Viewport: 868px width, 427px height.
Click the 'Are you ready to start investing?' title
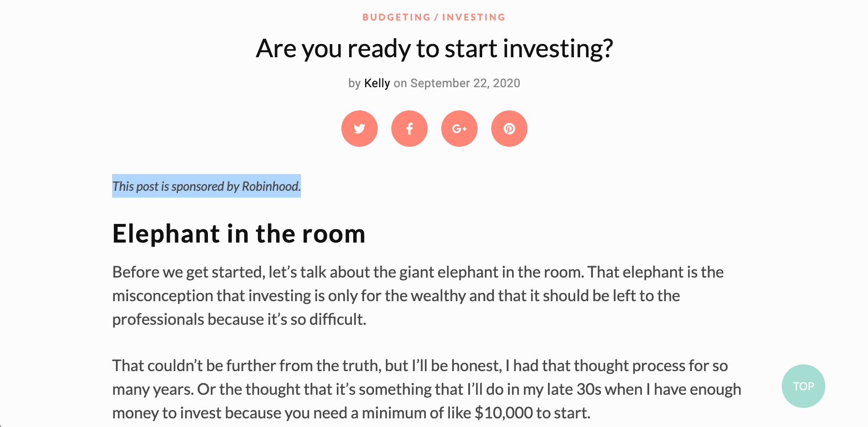point(434,48)
